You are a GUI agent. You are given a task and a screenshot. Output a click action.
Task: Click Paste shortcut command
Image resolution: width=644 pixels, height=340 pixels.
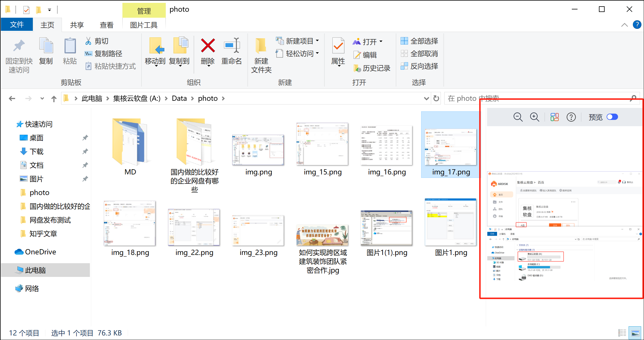pos(110,66)
